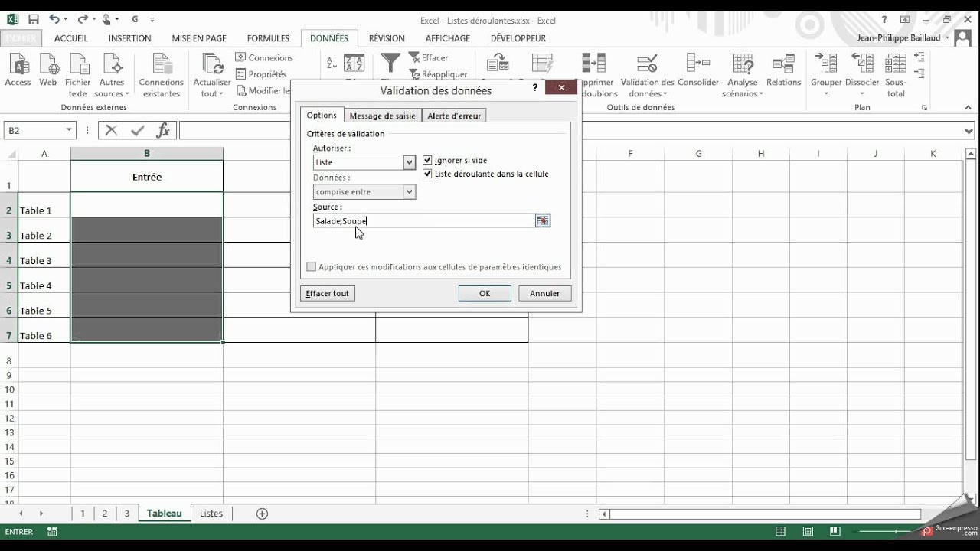The width and height of the screenshot is (980, 551).
Task: Switch to Page Layout view
Action: [808, 532]
